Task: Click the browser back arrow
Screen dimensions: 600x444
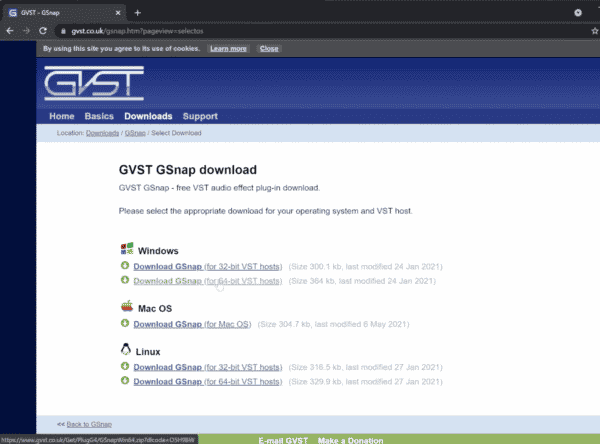Action: point(10,31)
